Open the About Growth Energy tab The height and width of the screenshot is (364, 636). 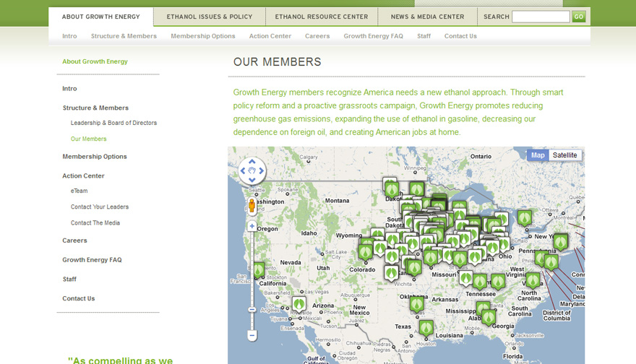coord(101,17)
